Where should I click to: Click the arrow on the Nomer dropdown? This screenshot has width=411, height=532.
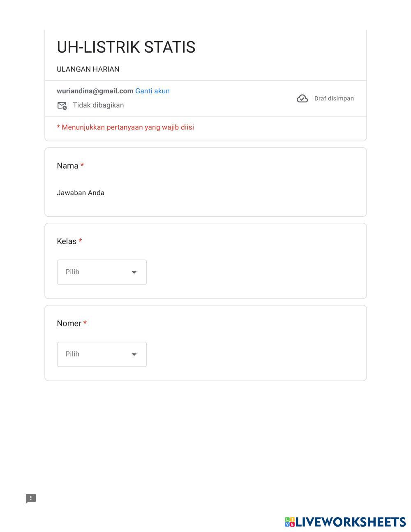(x=134, y=354)
